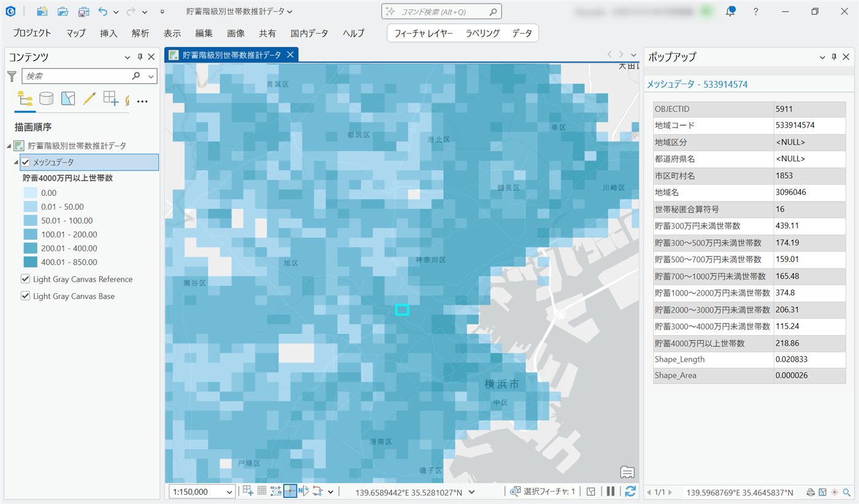Flash the feature using the popup flash icon

pos(834,492)
